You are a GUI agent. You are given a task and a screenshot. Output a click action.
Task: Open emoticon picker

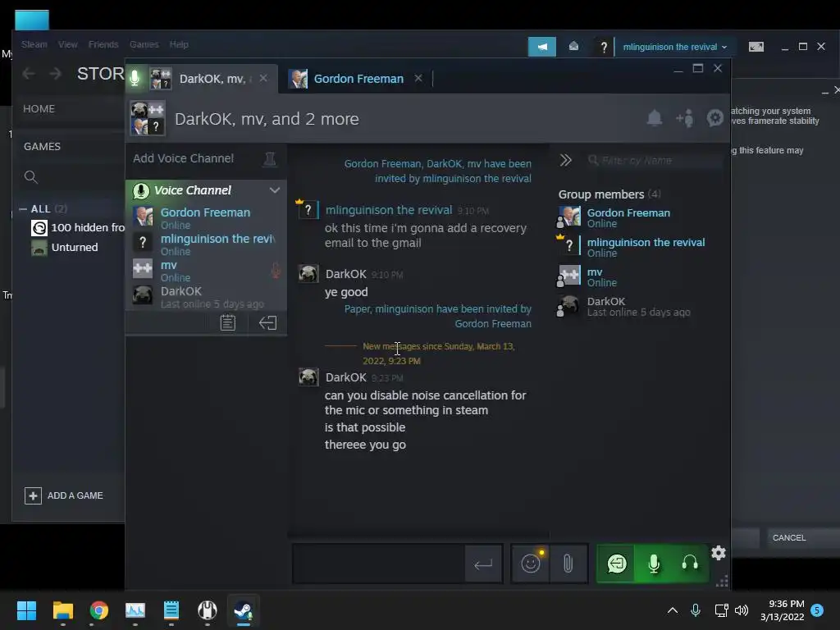531,564
